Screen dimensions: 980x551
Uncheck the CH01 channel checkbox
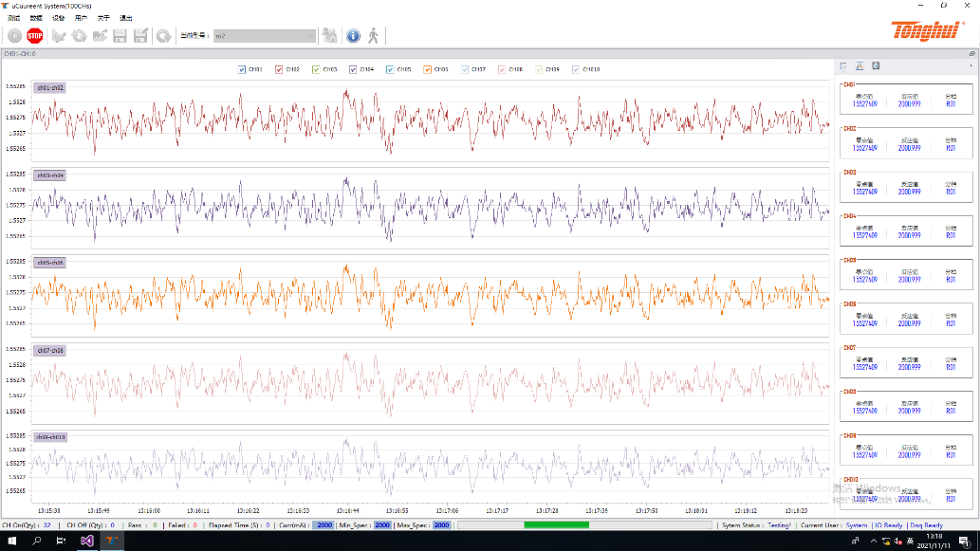tap(243, 69)
